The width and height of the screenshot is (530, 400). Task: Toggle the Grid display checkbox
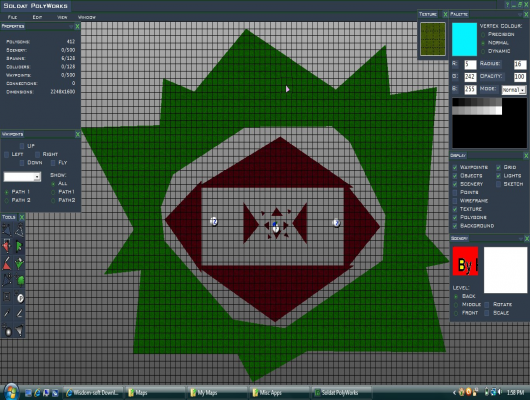499,167
